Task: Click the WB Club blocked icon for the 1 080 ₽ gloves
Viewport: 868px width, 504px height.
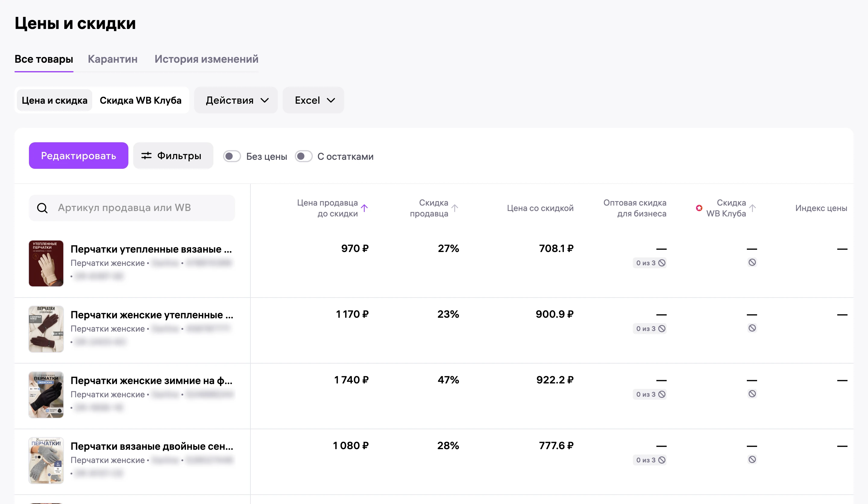Action: [x=752, y=460]
